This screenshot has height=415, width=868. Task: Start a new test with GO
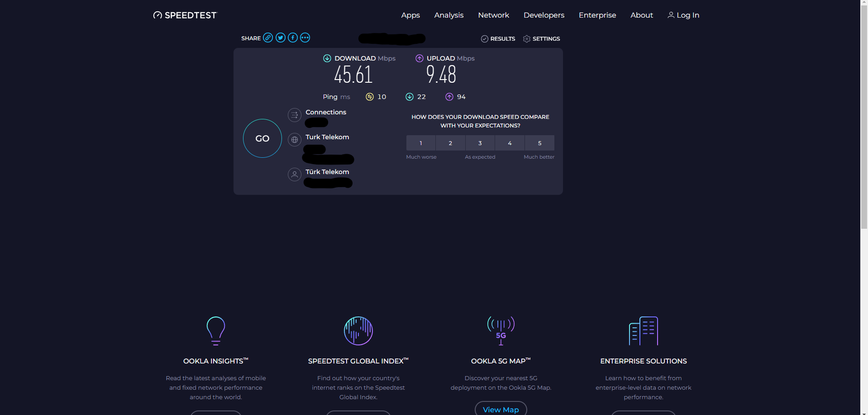(262, 138)
